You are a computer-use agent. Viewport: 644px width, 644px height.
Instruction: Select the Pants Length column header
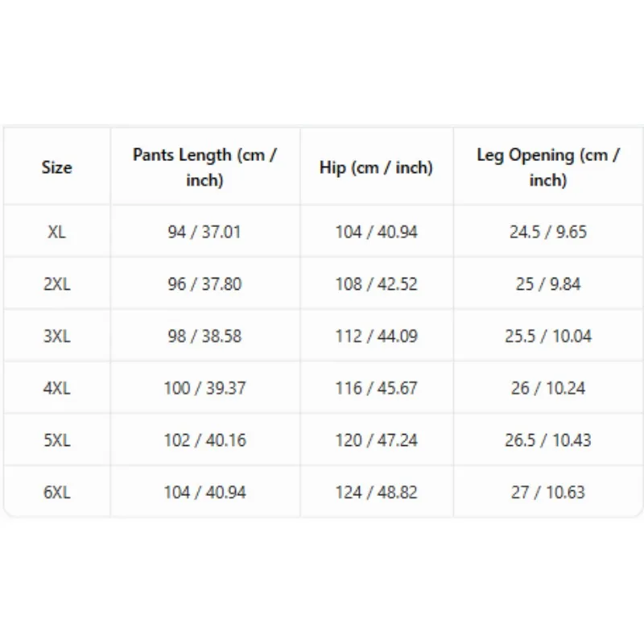coord(205,167)
